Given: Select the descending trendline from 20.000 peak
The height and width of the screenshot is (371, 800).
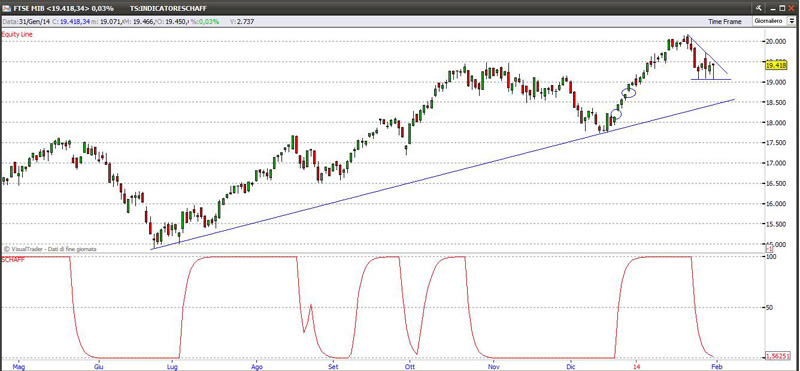Looking at the screenshot, I should tap(708, 54).
